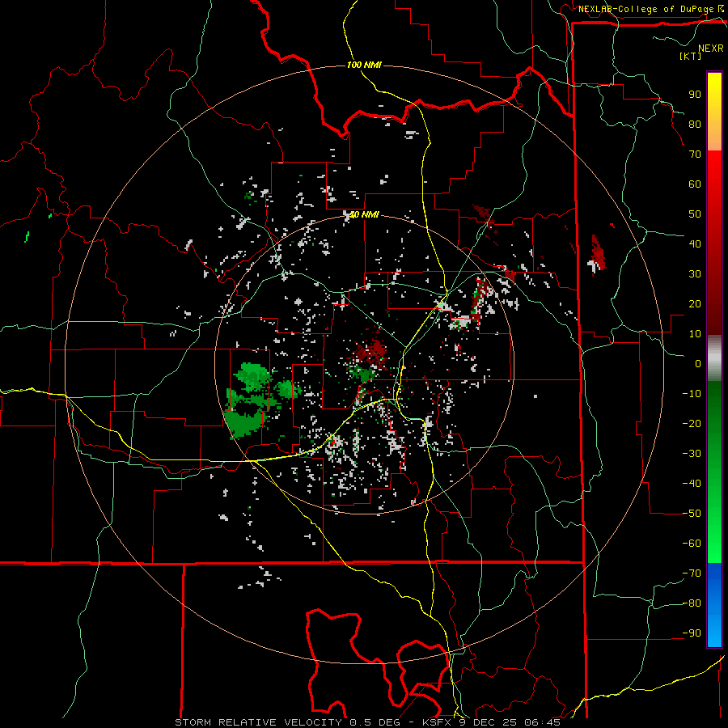Click the 30 value on velocity scale
The width and height of the screenshot is (728, 728).
[695, 274]
